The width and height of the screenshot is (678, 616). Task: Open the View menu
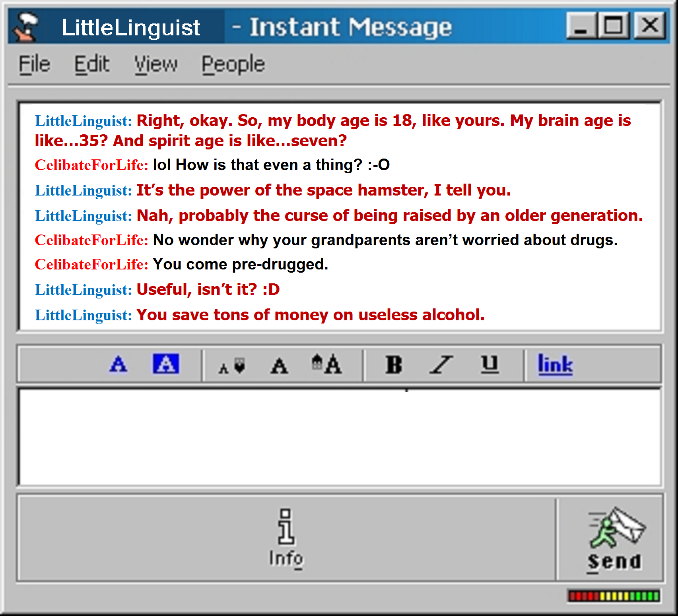[x=155, y=64]
